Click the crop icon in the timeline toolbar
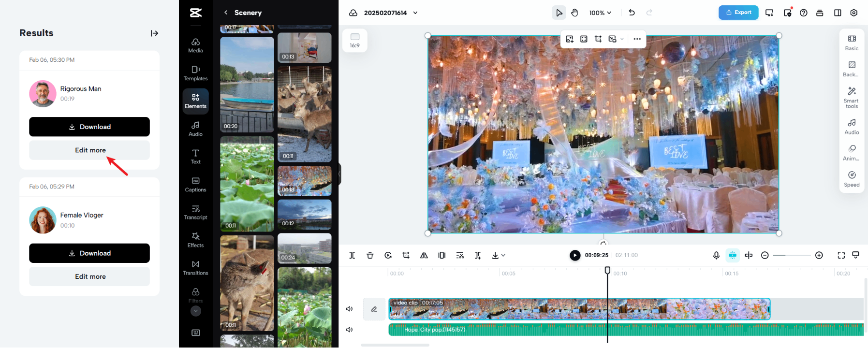The image size is (868, 348). pyautogui.click(x=406, y=255)
